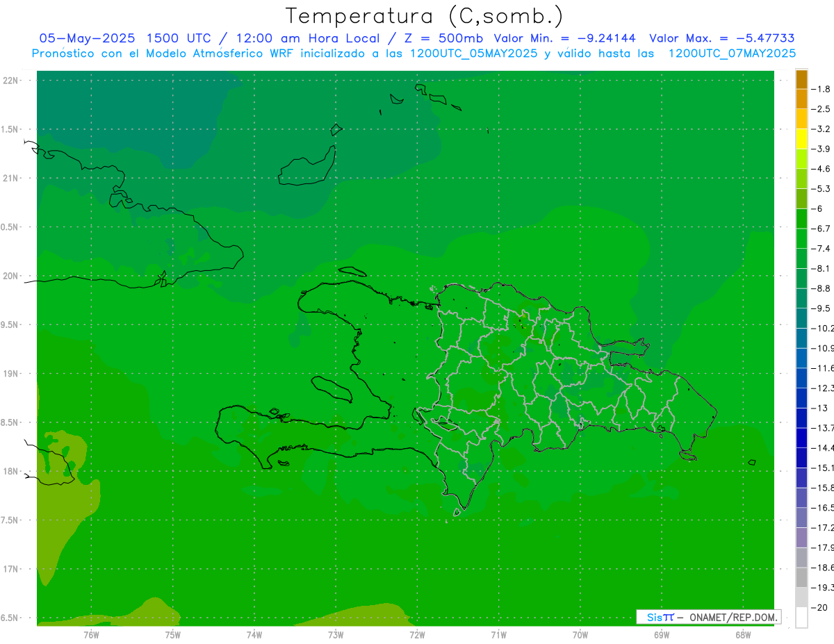
Task: Click the -1.8 colorbar value label
Action: click(x=822, y=89)
